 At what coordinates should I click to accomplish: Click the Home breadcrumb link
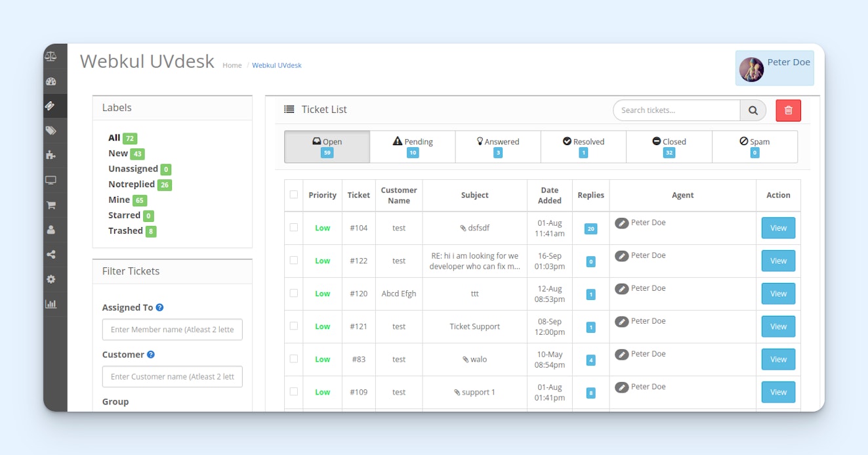pyautogui.click(x=232, y=65)
